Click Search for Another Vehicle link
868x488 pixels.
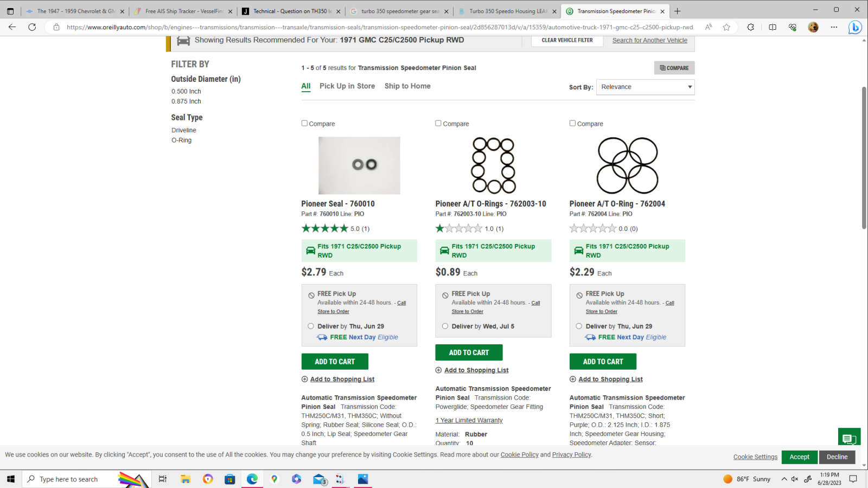click(x=649, y=40)
